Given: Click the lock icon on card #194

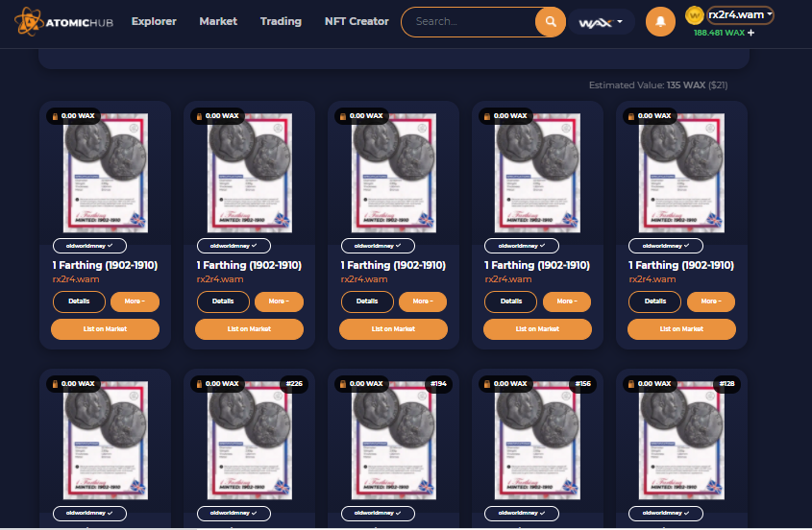Looking at the screenshot, I should point(343,384).
